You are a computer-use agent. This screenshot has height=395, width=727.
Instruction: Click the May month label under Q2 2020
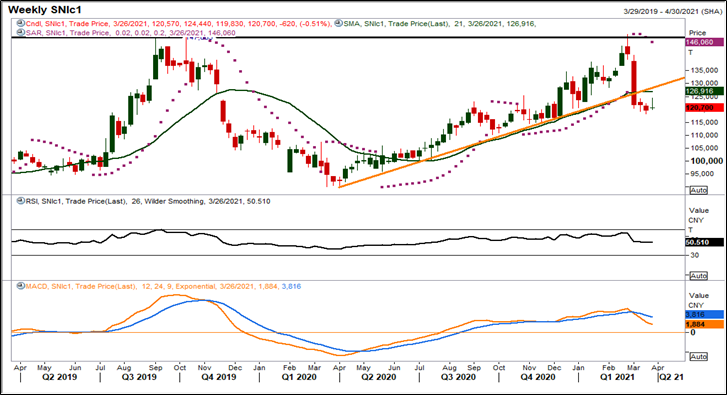pyautogui.click(x=364, y=368)
